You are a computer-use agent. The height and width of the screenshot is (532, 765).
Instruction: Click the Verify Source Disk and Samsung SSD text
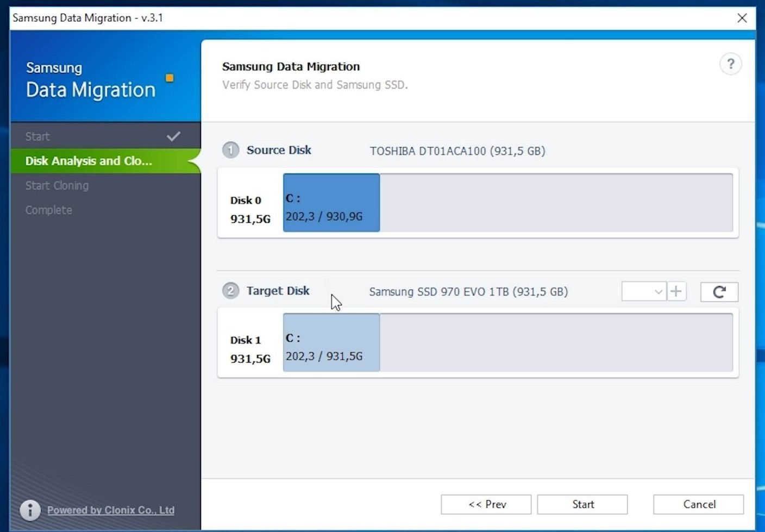pyautogui.click(x=315, y=85)
